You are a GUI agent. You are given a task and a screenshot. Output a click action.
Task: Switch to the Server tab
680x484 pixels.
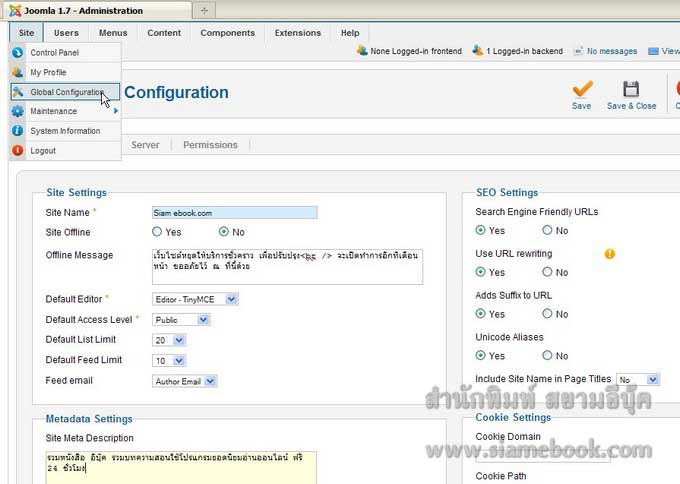point(145,145)
